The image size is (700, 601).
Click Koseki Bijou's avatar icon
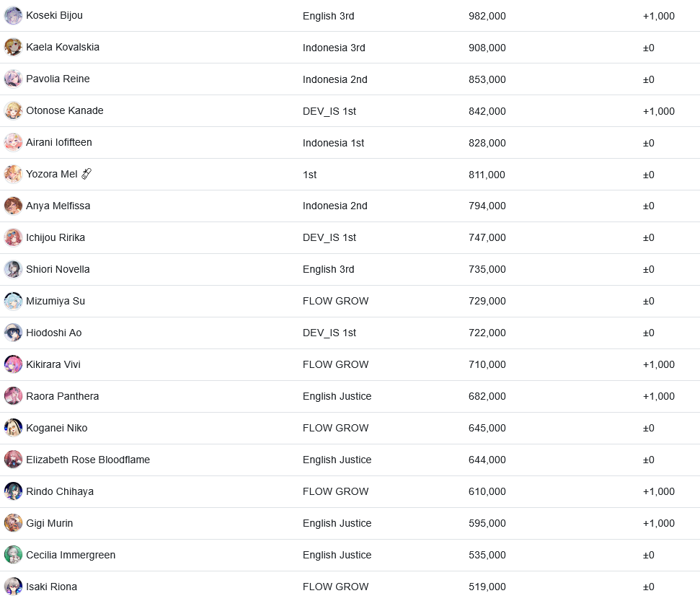(13, 16)
